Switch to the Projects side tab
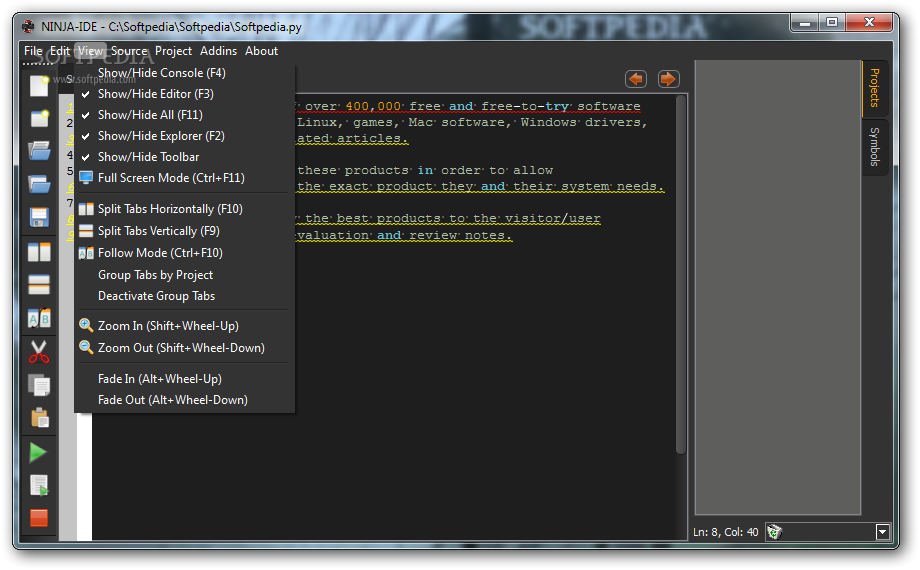The image size is (920, 570). tap(874, 88)
